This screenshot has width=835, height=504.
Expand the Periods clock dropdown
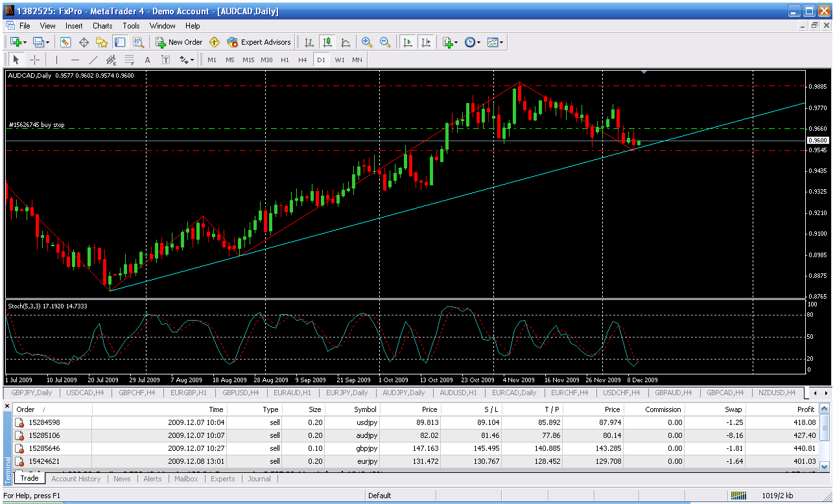pyautogui.click(x=473, y=42)
